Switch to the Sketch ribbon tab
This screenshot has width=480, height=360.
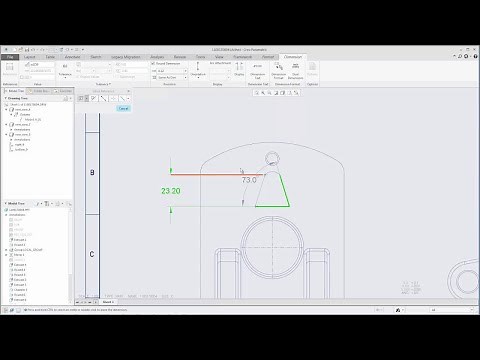pos(96,57)
